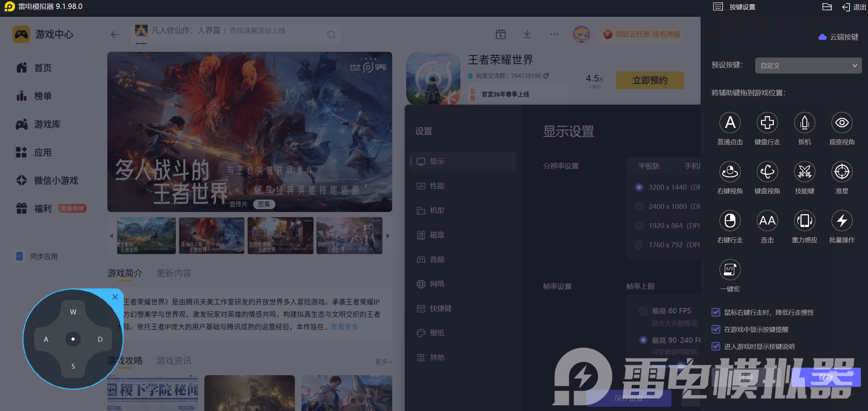Choose the 观察视角 eye view icon
The width and height of the screenshot is (868, 411).
pyautogui.click(x=842, y=123)
